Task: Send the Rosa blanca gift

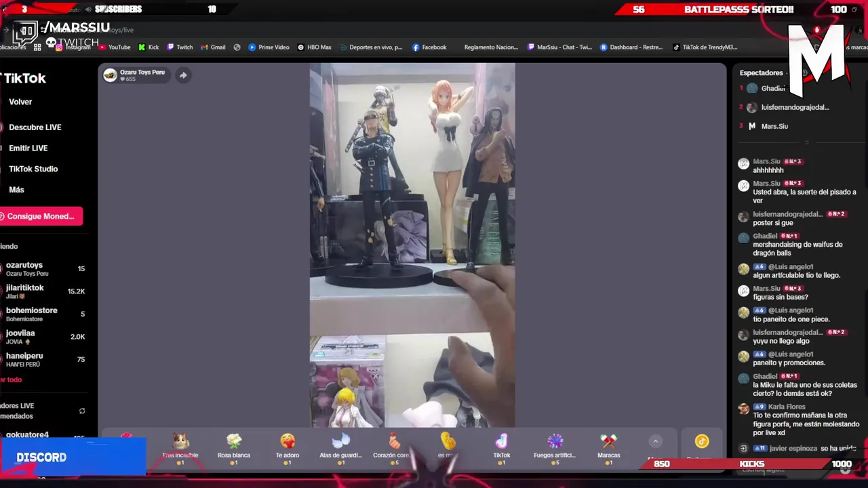Action: (x=234, y=449)
